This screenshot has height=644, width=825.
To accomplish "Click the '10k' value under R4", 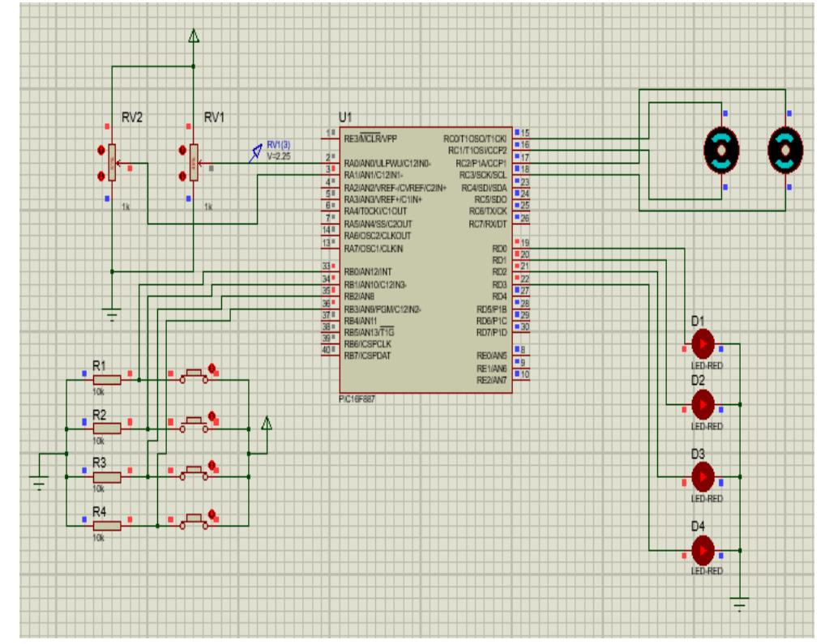I will click(98, 538).
